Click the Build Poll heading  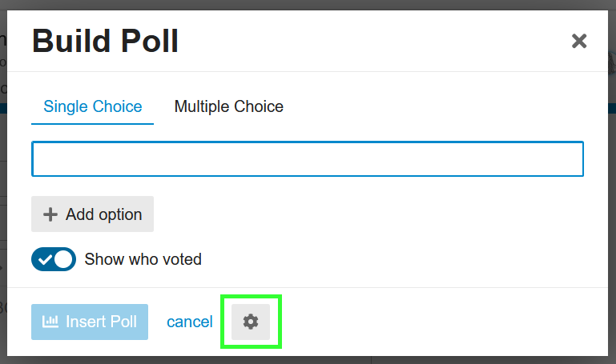pyautogui.click(x=105, y=41)
